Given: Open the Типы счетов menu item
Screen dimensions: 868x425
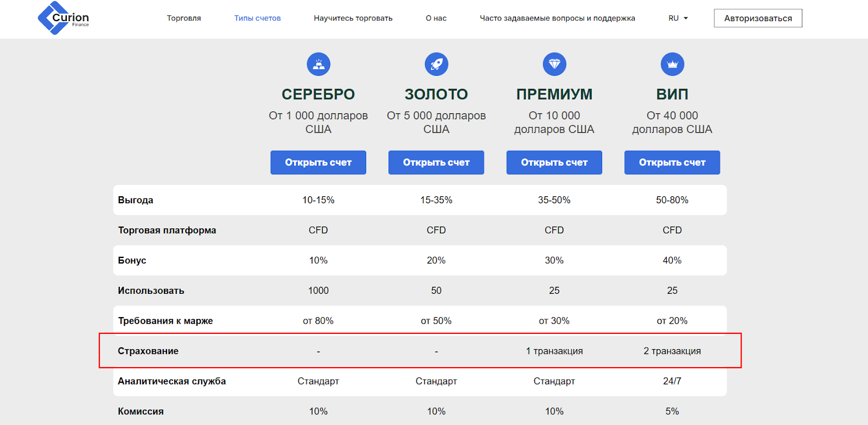Looking at the screenshot, I should (x=258, y=18).
